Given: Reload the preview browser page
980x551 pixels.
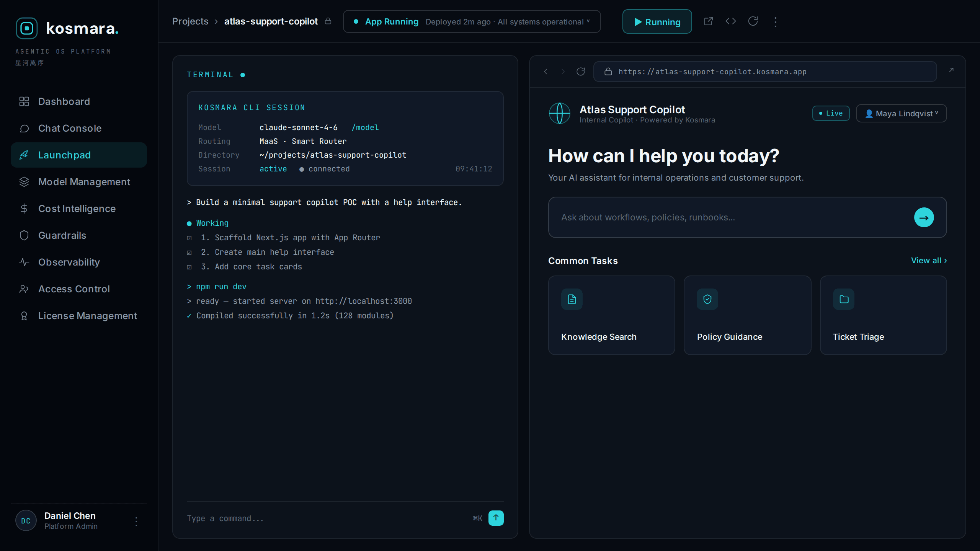Looking at the screenshot, I should coord(581,72).
